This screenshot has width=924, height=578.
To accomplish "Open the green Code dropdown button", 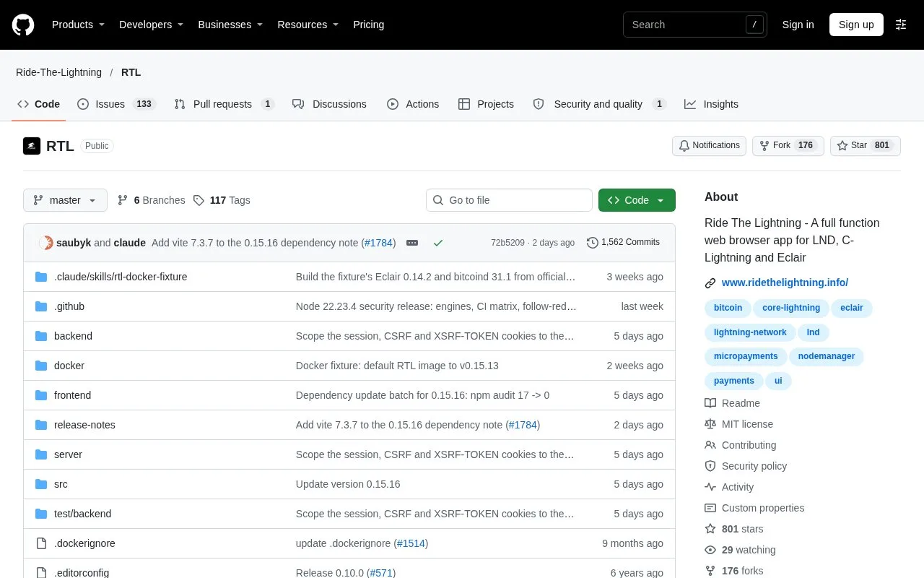I will pos(637,200).
